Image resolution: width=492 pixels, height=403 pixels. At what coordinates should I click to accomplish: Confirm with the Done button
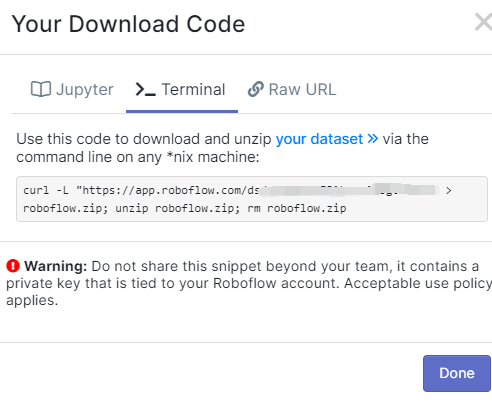[457, 373]
